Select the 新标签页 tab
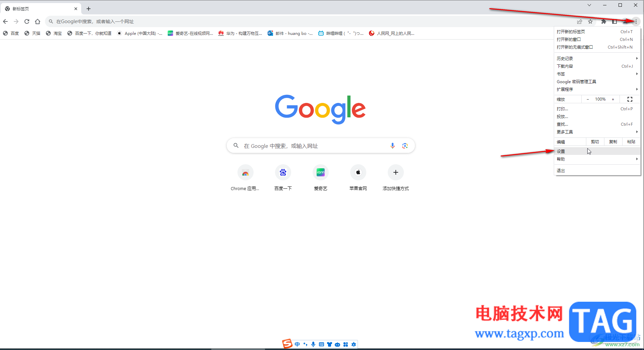The image size is (644, 350). pyautogui.click(x=42, y=9)
